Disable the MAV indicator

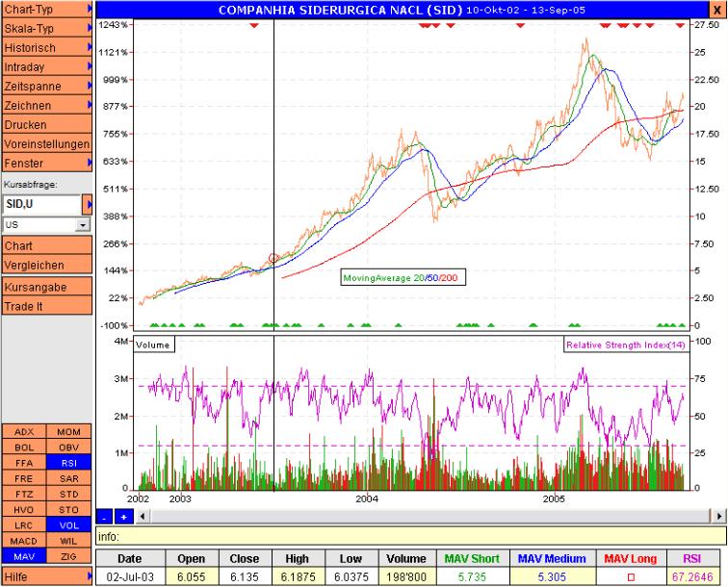24,556
